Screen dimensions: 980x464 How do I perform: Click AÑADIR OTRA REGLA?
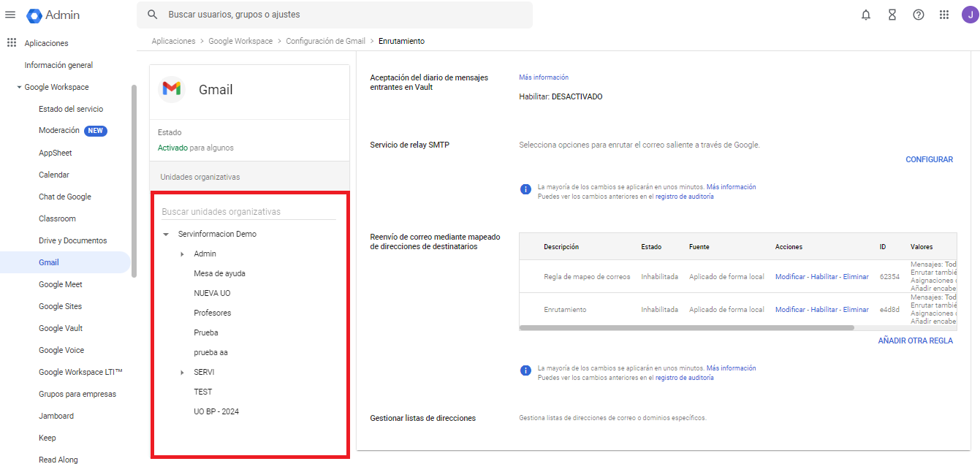point(916,341)
